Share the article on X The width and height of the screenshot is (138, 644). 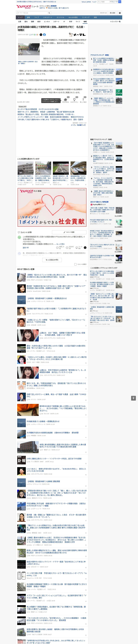click(41, 35)
